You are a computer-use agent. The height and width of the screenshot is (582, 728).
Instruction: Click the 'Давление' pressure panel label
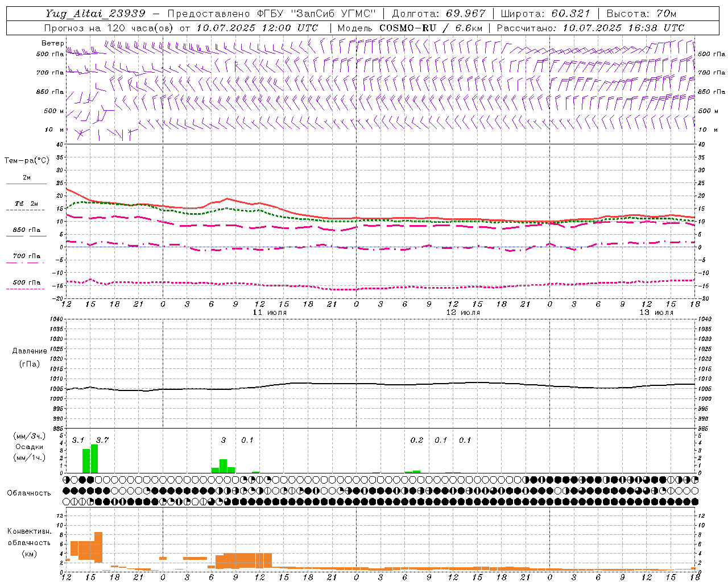click(x=30, y=351)
